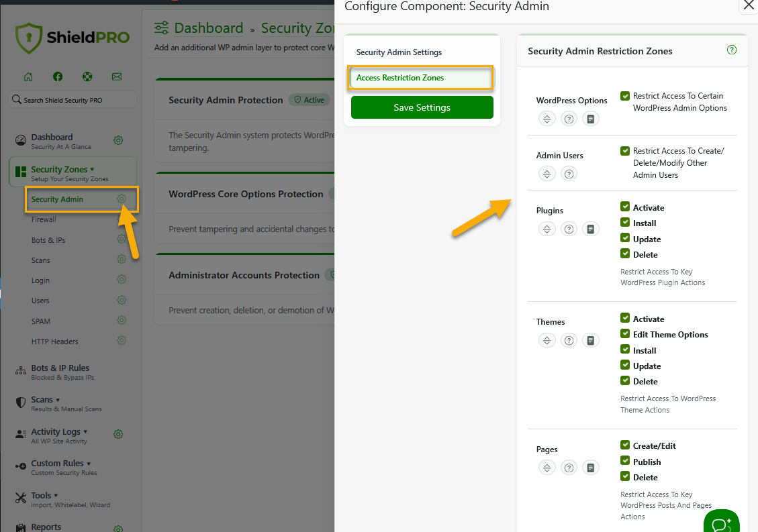The width and height of the screenshot is (758, 532).
Task: Select Access Restriction Zones tab
Action: coord(420,78)
